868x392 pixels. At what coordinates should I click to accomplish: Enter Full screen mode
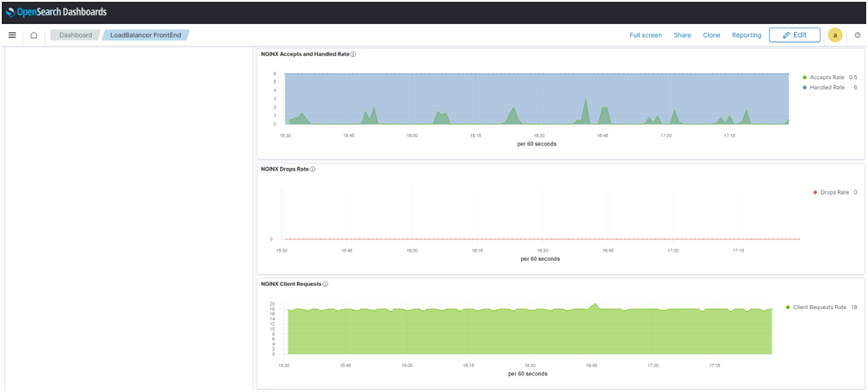coord(646,34)
